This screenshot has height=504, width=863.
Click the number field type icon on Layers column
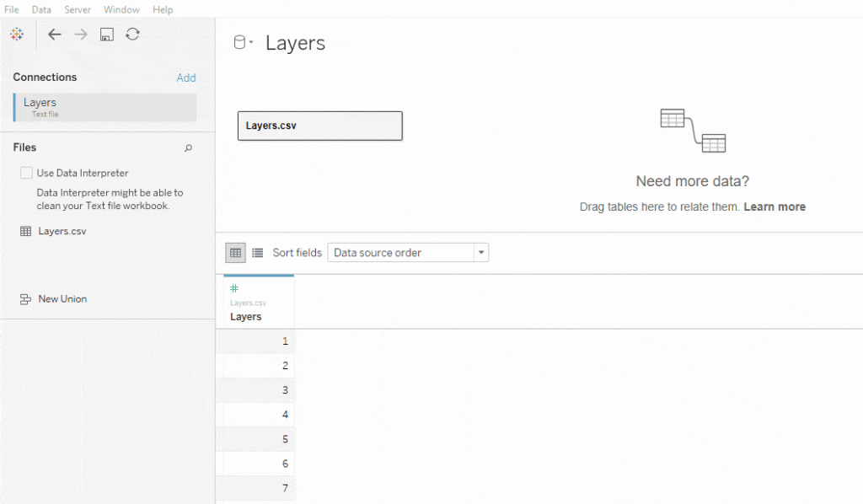234,287
